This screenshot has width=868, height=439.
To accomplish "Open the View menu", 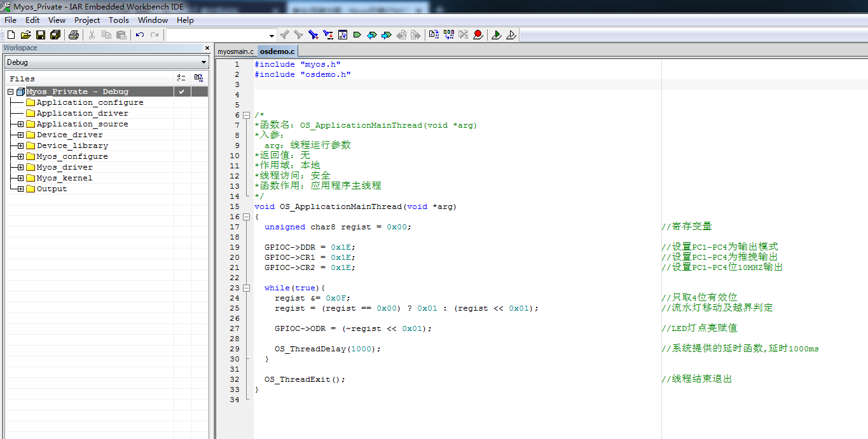I will coord(57,20).
